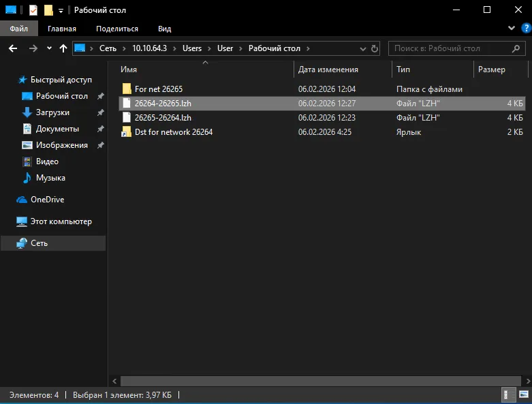
Task: Open OneDrive in the sidebar
Action: point(47,200)
